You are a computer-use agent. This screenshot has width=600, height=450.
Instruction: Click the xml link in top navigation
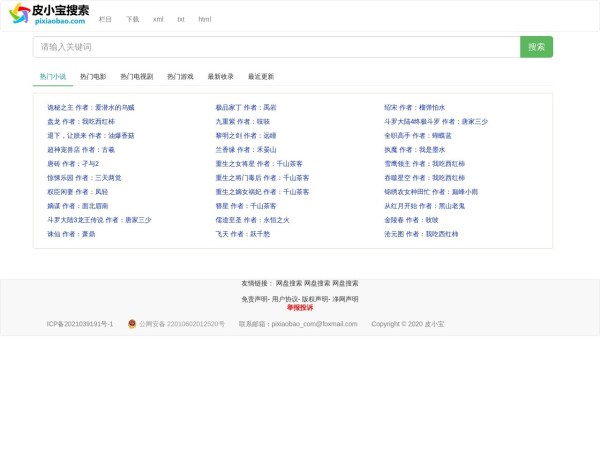(x=158, y=19)
